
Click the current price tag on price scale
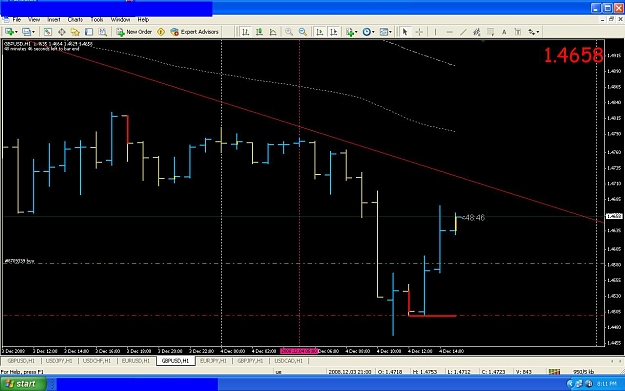point(614,216)
